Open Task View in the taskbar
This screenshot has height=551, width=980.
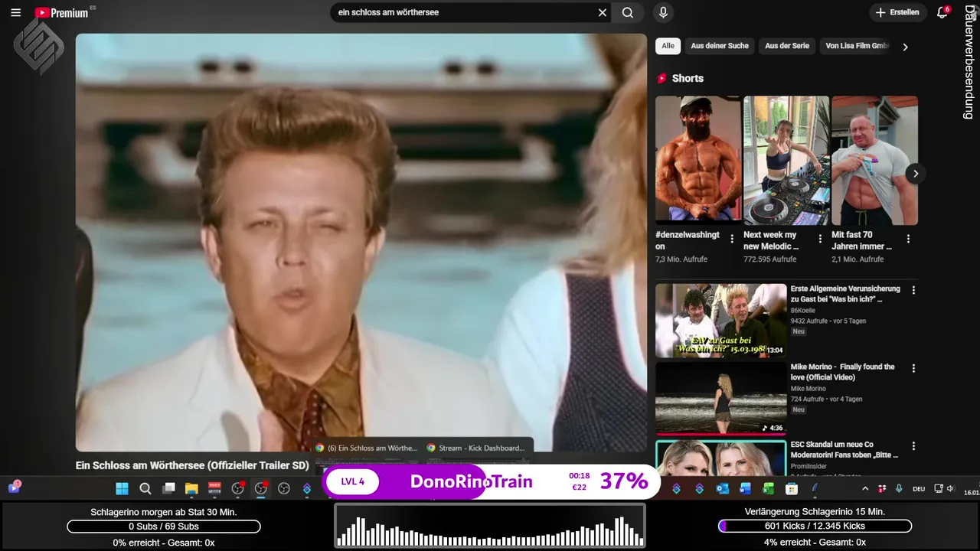168,488
